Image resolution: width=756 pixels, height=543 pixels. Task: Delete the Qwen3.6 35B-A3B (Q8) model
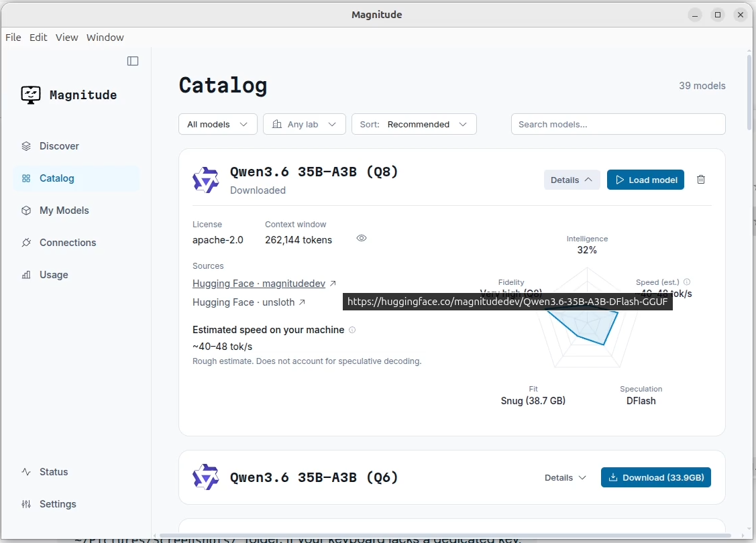pos(701,180)
